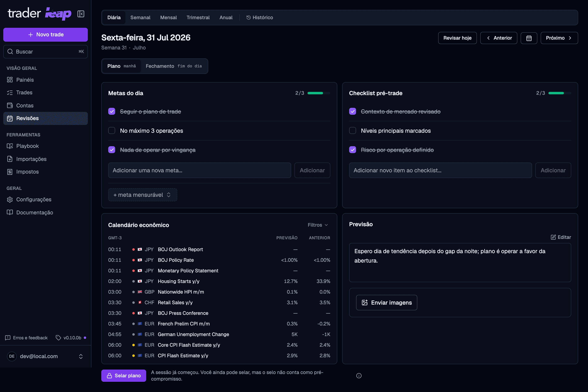Viewport: 588px width, 392px height.
Task: Click the image upload icon in Enviar imagens
Action: [x=365, y=303]
